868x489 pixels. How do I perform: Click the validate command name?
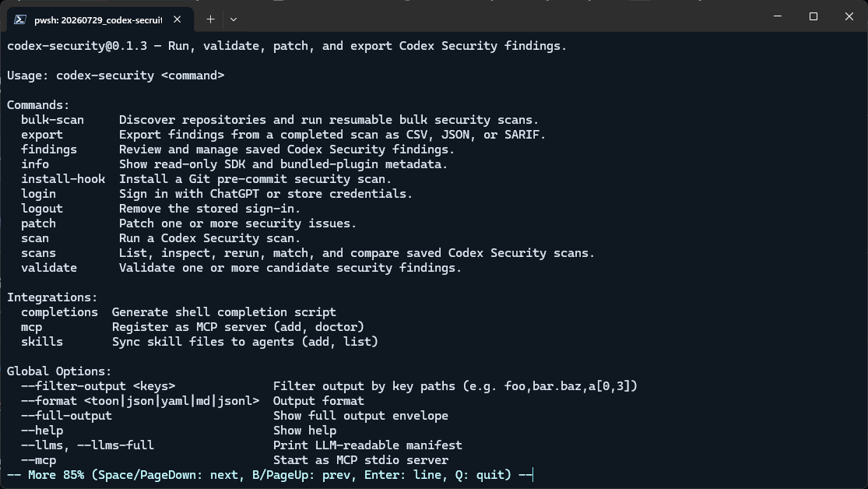tap(49, 268)
